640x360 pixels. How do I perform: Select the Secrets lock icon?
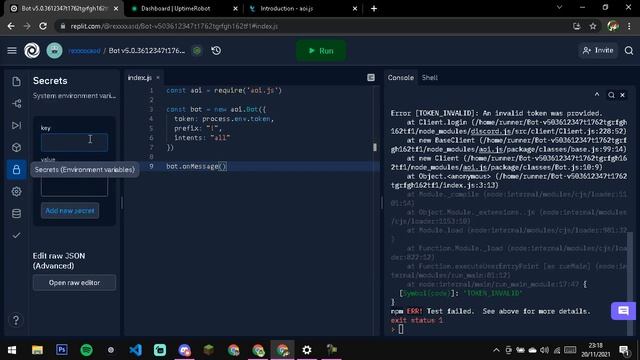tap(16, 169)
